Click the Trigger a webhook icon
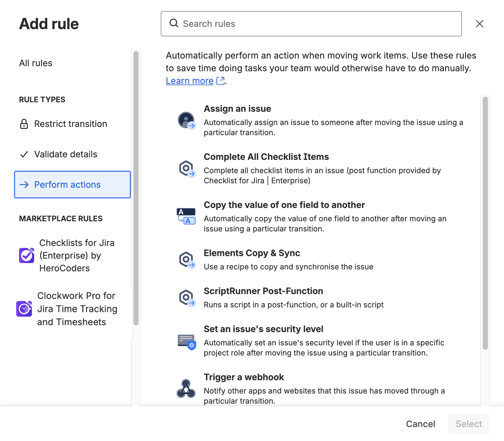This screenshot has height=441, width=504. pos(186,388)
